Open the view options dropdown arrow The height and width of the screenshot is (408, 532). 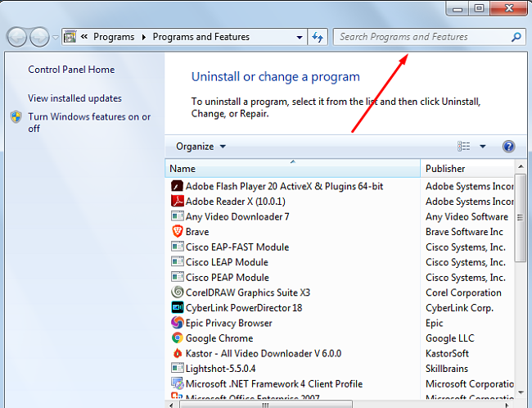[x=482, y=147]
